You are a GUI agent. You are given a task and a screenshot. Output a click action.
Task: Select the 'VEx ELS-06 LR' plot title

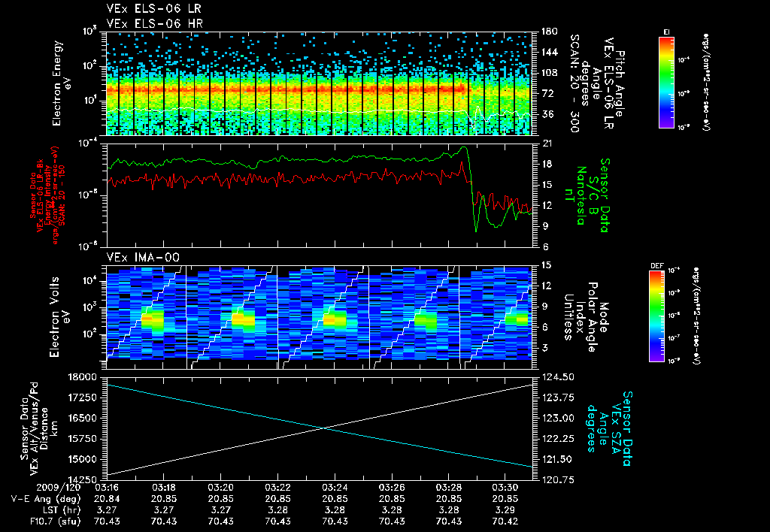pyautogui.click(x=153, y=9)
